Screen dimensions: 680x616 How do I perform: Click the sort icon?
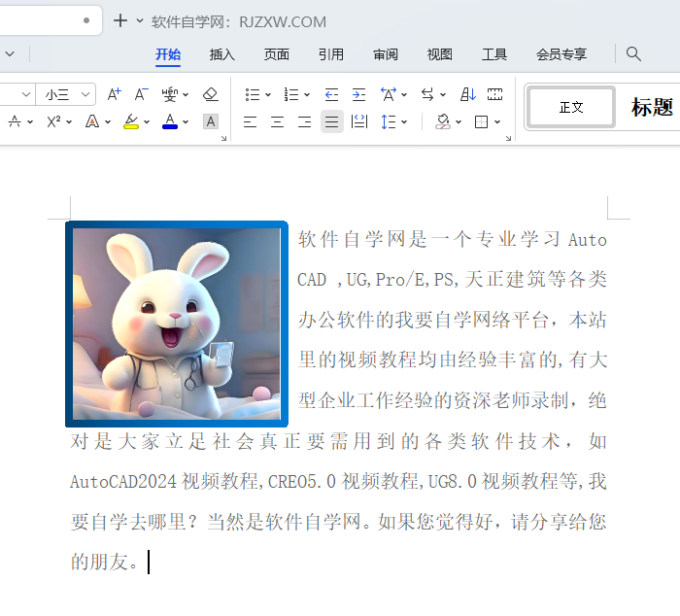(x=468, y=94)
